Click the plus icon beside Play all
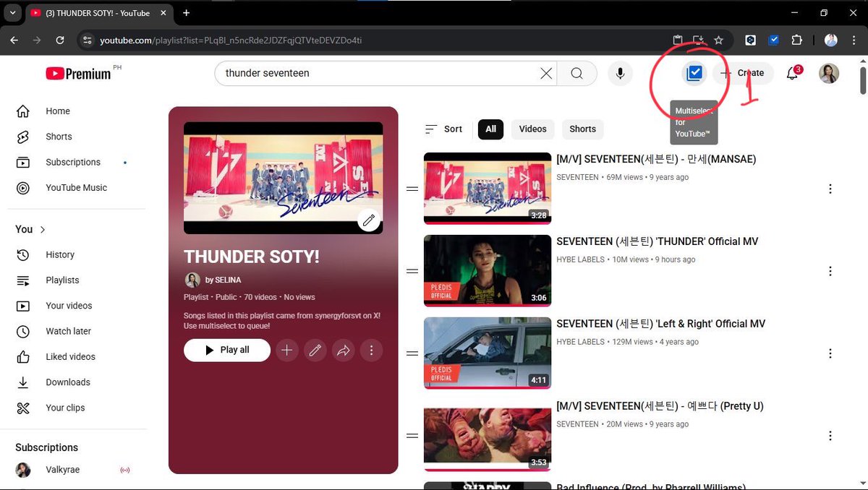The width and height of the screenshot is (868, 490). click(x=287, y=350)
